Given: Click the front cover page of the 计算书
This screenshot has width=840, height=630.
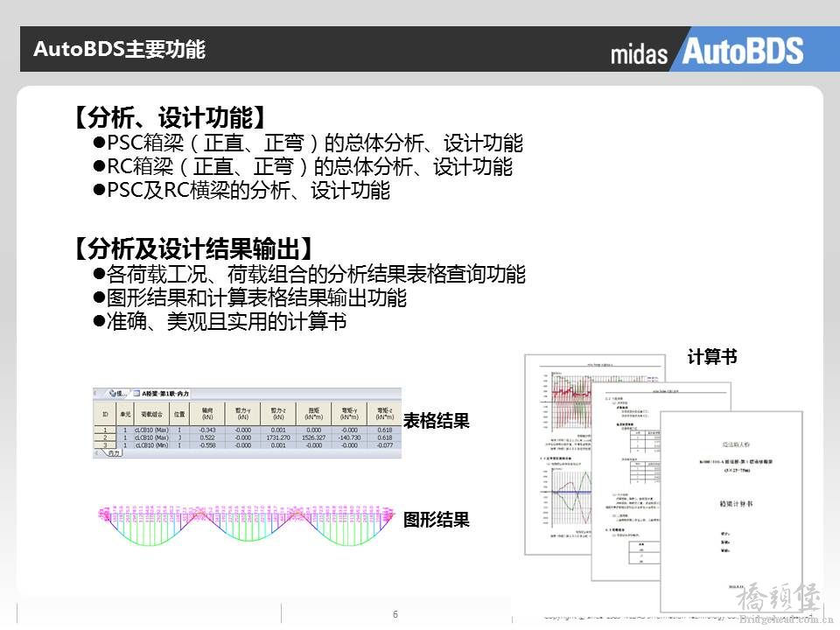Looking at the screenshot, I should pyautogui.click(x=731, y=512).
